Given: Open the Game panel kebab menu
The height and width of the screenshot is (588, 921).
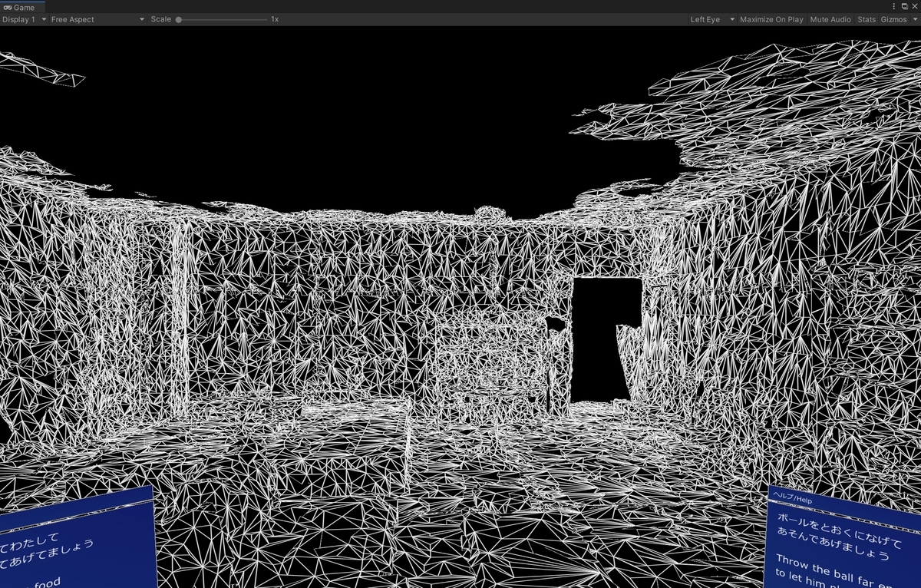Looking at the screenshot, I should tap(893, 6).
